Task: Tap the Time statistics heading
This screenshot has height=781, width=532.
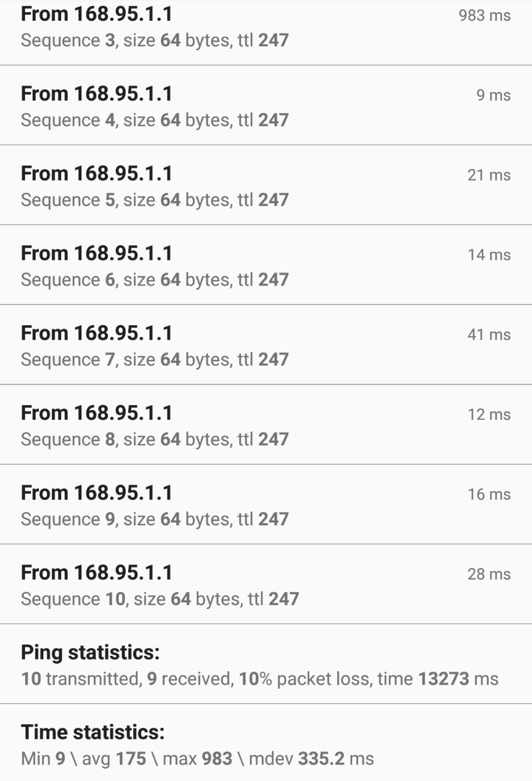Action: [x=93, y=732]
